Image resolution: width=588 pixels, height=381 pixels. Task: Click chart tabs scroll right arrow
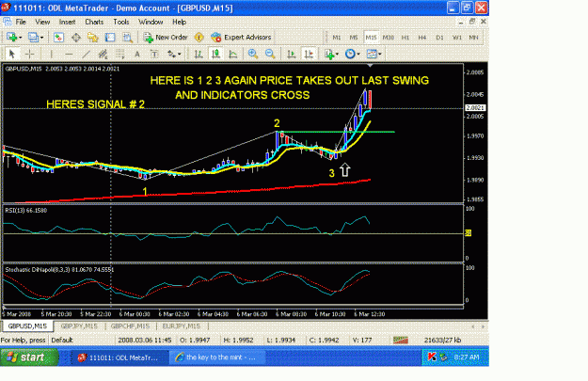click(483, 326)
